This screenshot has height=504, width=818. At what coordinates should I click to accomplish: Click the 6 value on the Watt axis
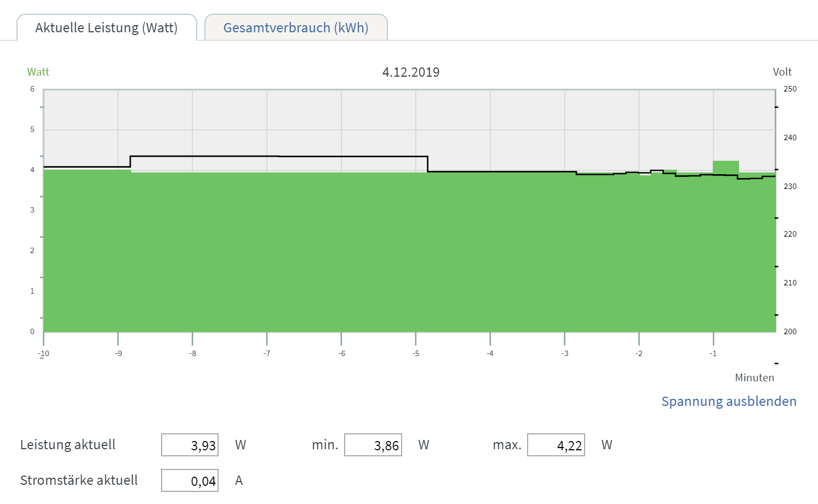tap(32, 89)
